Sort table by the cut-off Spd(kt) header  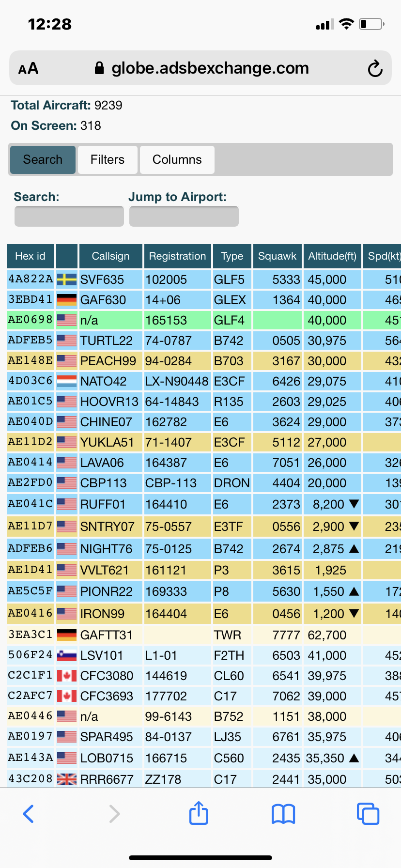click(382, 256)
